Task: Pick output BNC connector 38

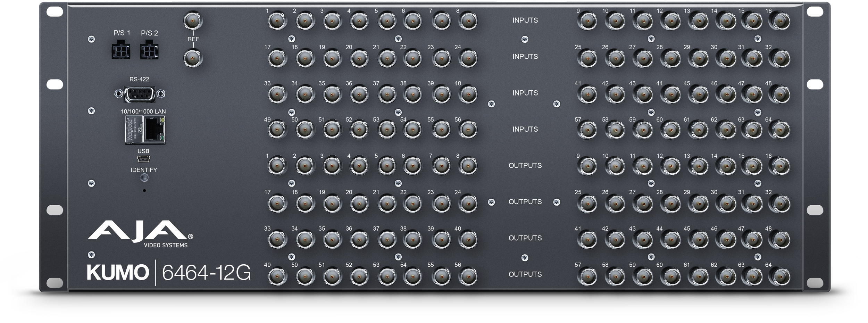Action: point(412,239)
